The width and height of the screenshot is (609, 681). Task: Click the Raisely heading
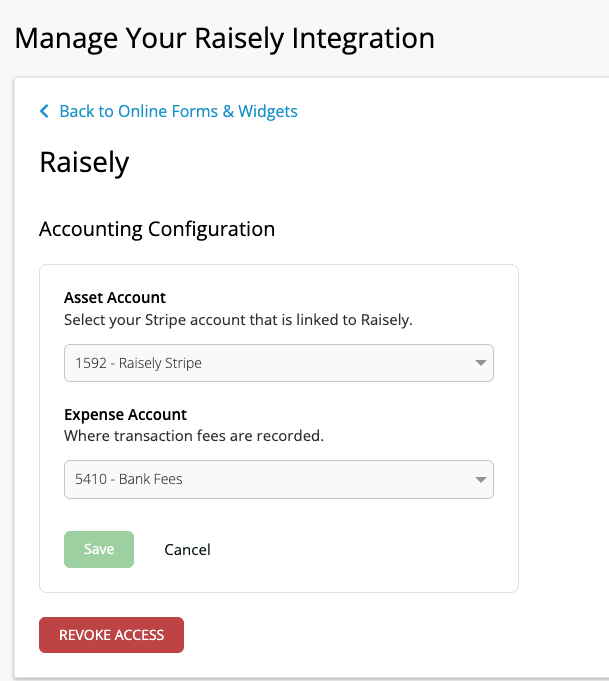point(84,162)
